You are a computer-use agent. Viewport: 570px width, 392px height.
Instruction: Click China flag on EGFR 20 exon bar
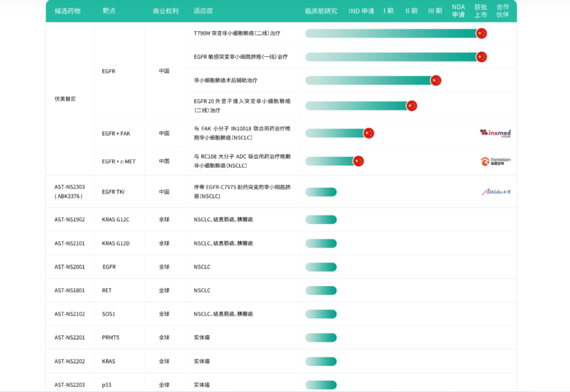coord(412,106)
